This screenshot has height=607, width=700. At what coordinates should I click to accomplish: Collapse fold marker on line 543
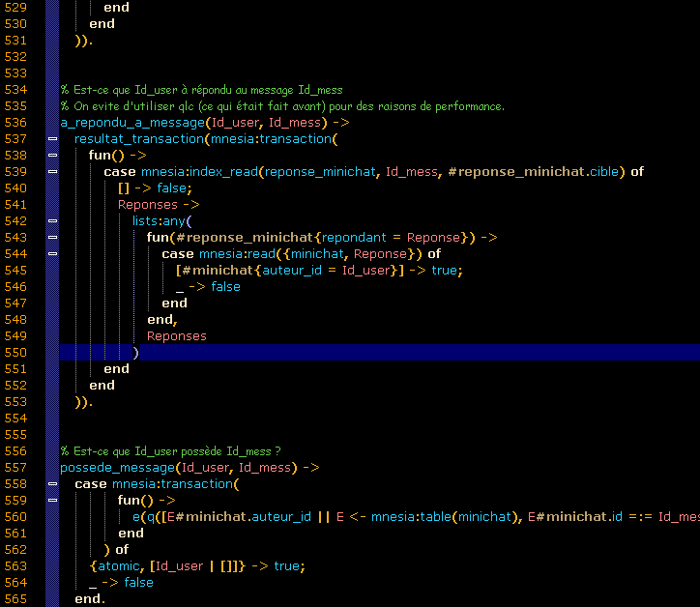[x=52, y=238]
